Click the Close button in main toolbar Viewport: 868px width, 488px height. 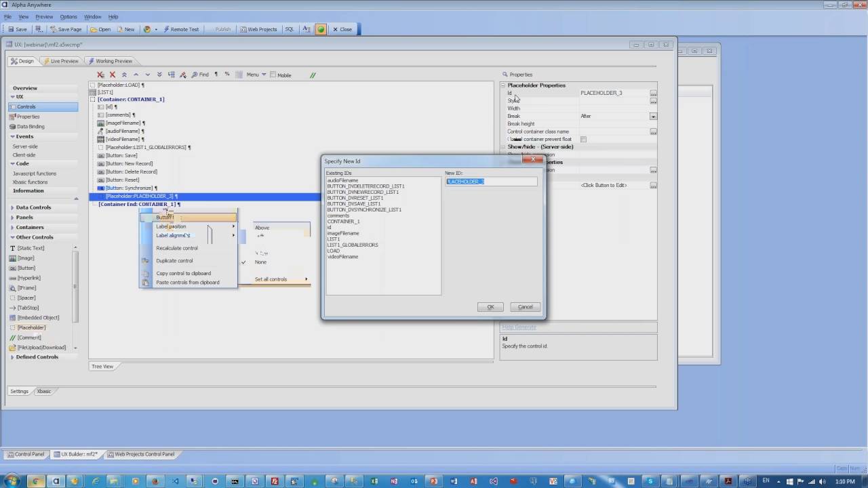(342, 29)
